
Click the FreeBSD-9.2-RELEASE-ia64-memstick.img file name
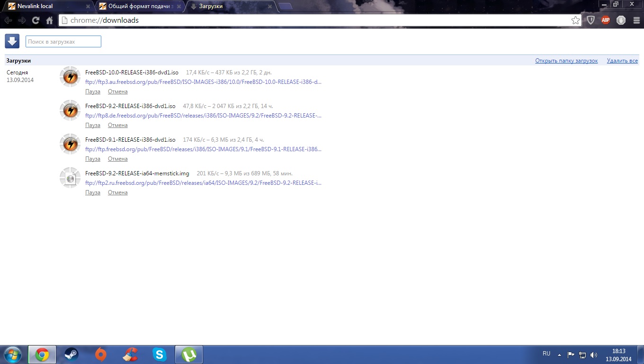click(137, 173)
